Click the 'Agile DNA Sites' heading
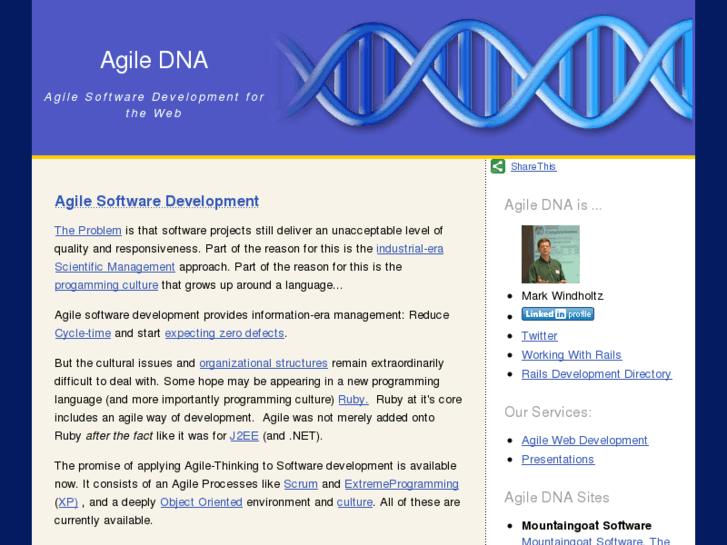 pyautogui.click(x=557, y=497)
